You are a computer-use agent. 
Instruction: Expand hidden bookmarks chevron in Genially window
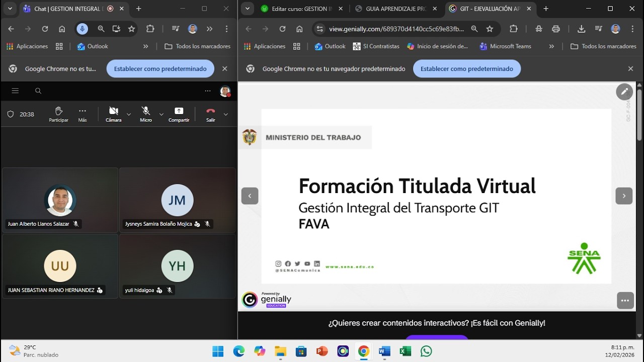coord(551,46)
